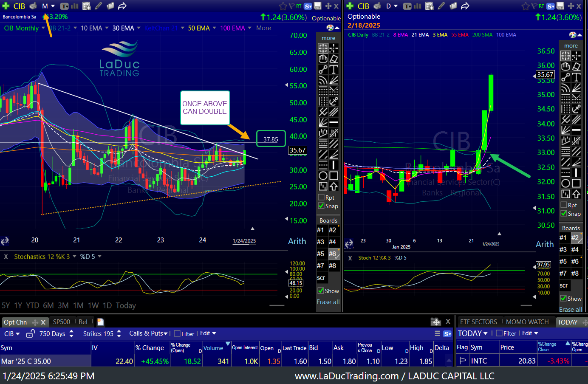Viewport: 588px width, 384px height.
Task: Select the parallel channel lines tool in left toolbar
Action: 334,112
